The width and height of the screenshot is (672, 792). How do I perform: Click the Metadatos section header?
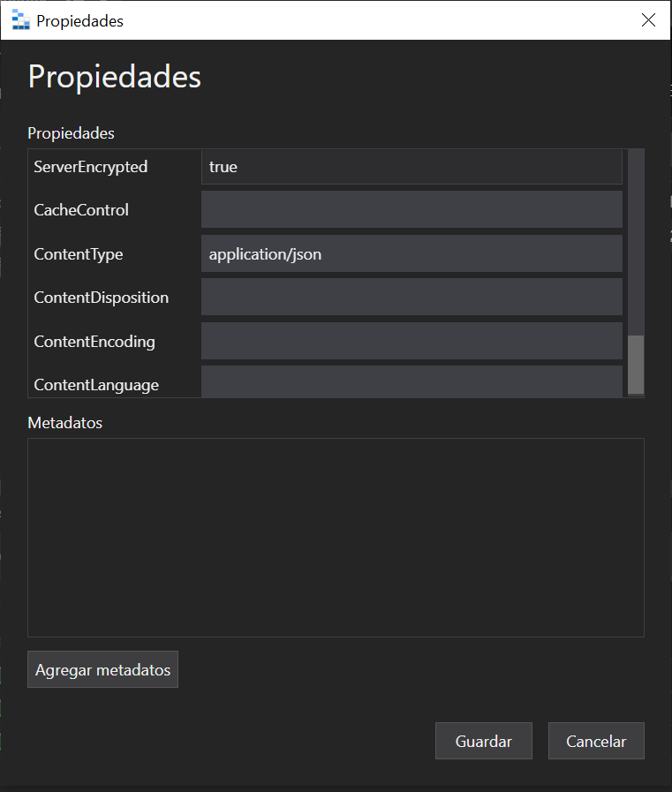64,423
